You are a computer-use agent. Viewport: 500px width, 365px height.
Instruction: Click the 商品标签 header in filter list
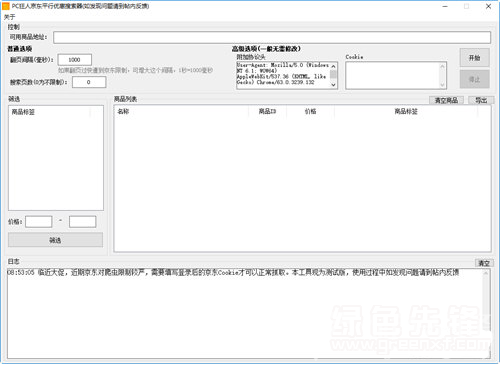(x=49, y=112)
